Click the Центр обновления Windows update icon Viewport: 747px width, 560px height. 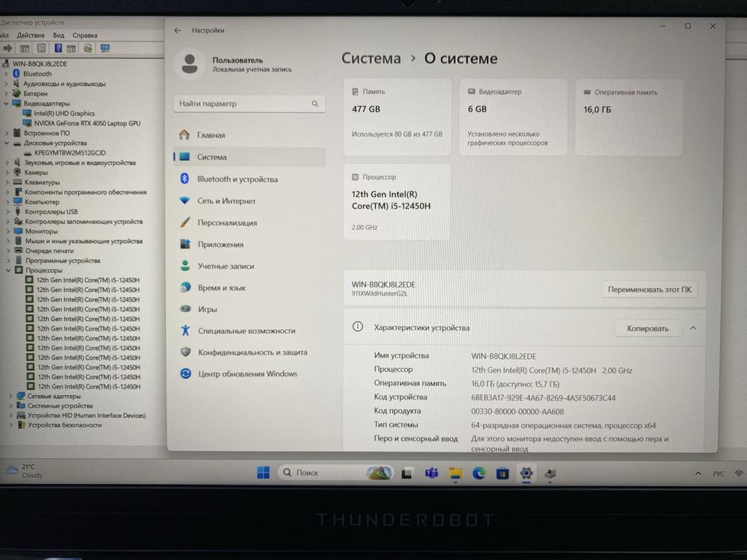(185, 373)
